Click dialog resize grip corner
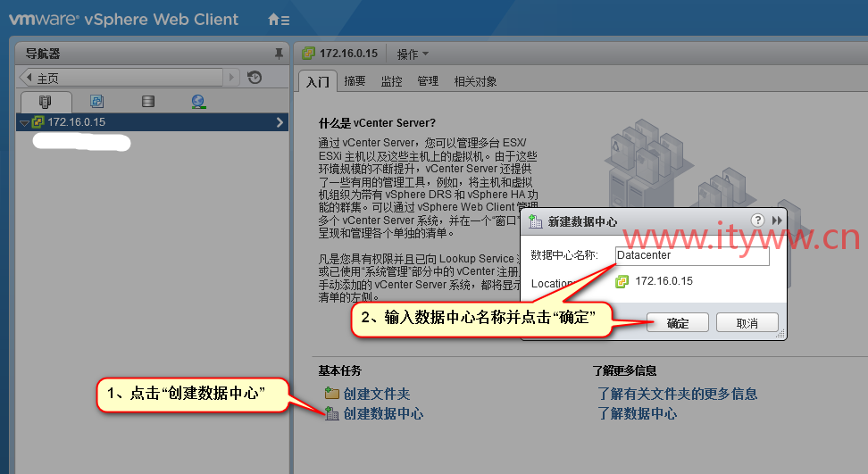This screenshot has width=868, height=474. (x=780, y=334)
